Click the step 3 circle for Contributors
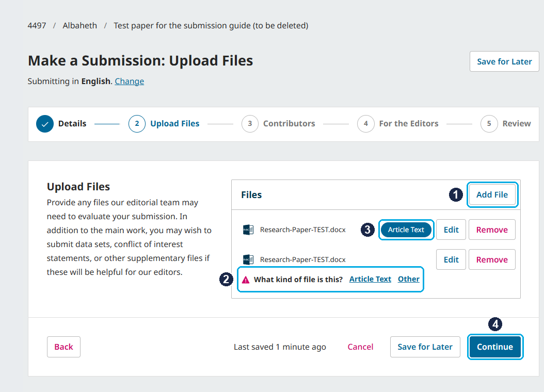 coord(250,124)
